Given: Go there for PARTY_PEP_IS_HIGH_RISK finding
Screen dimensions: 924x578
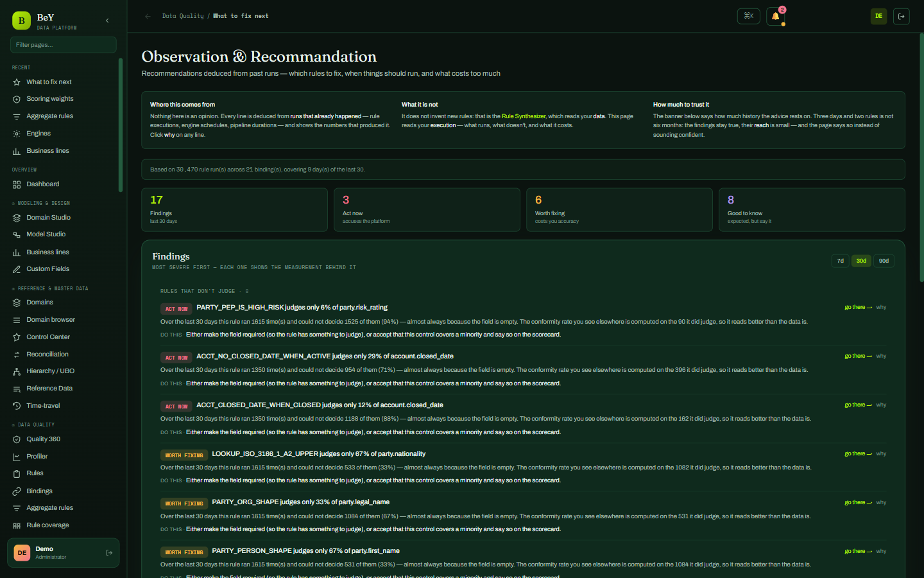Looking at the screenshot, I should tap(858, 308).
